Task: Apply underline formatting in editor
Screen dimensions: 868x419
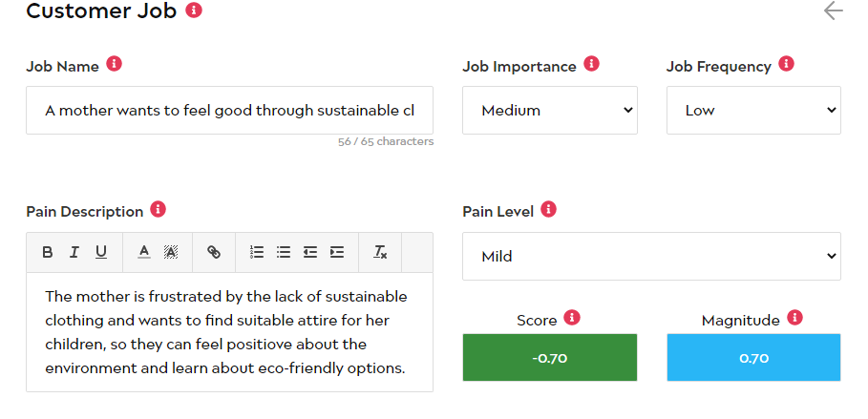Action: pyautogui.click(x=101, y=252)
